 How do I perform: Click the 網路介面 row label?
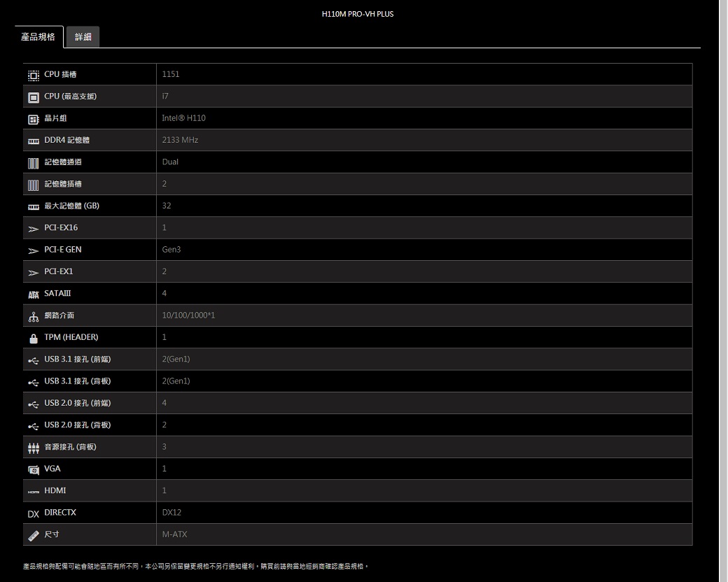pyautogui.click(x=59, y=315)
